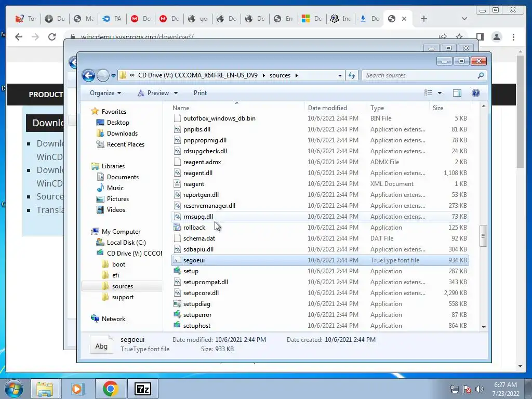This screenshot has width=532, height=399.
Task: Expand the CD Drive breadcrumb arrow
Action: tap(263, 75)
